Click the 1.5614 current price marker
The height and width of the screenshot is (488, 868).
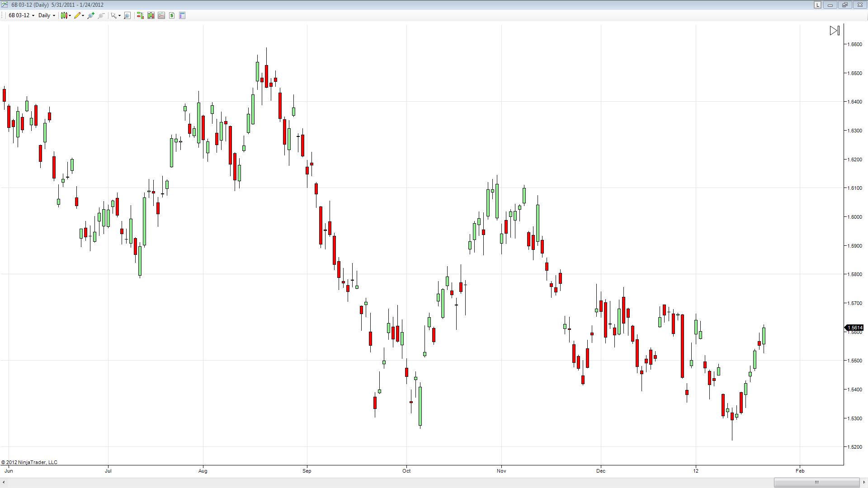[854, 328]
